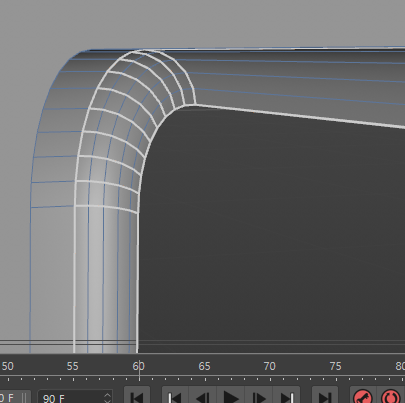The image size is (405, 403).
Task: Move timeline to frame 55
Action: click(x=72, y=366)
